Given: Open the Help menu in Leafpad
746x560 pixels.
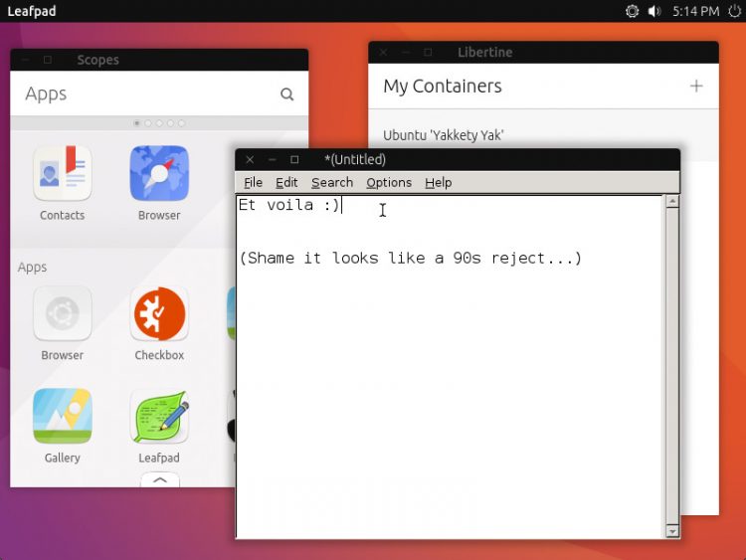Looking at the screenshot, I should tap(439, 183).
